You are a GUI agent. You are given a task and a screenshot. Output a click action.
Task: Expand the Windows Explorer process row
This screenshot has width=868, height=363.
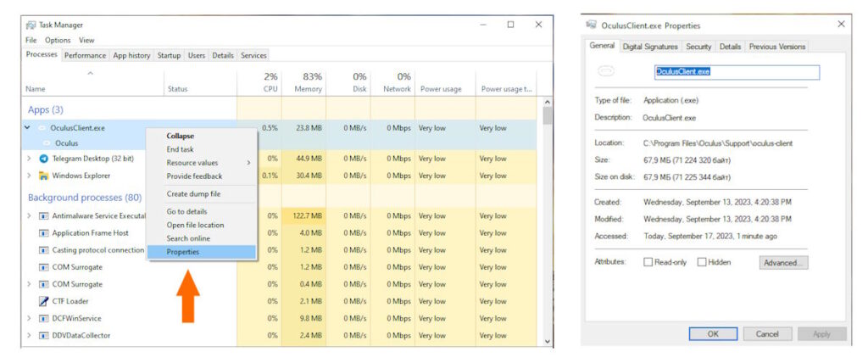coord(29,176)
